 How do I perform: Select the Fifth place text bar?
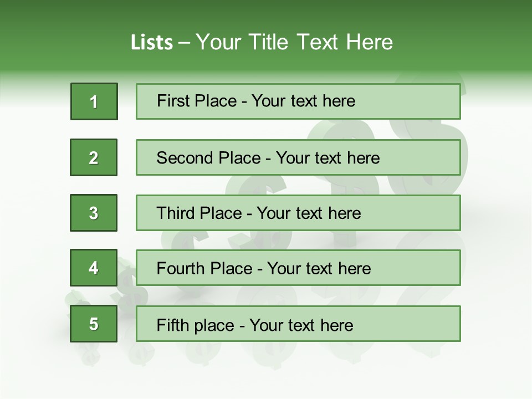[x=298, y=324]
